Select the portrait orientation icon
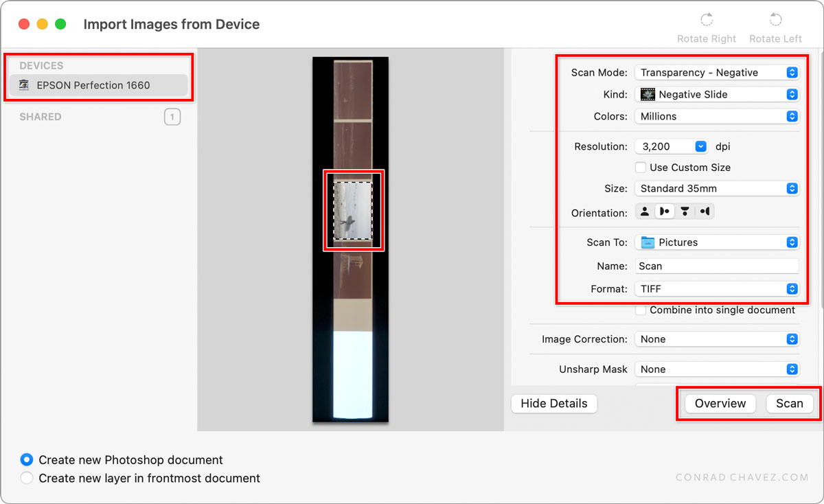Image resolution: width=824 pixels, height=504 pixels. point(644,211)
